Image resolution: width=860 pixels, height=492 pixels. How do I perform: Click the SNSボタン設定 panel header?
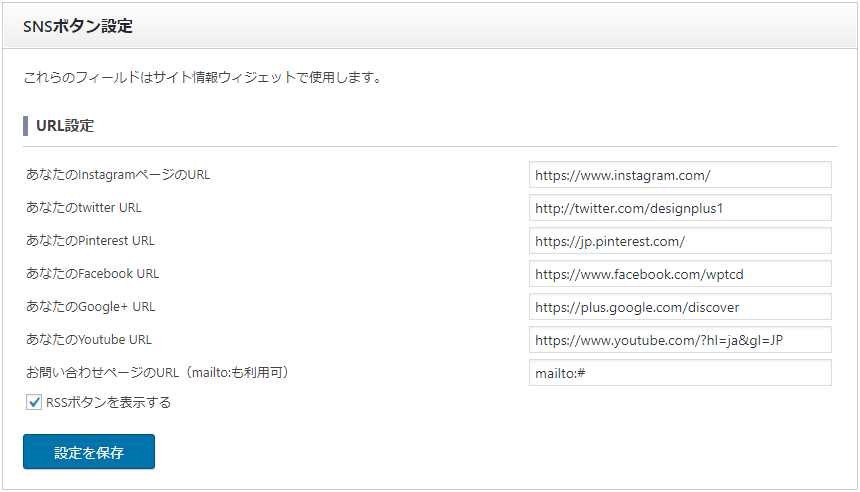pyautogui.click(x=78, y=26)
